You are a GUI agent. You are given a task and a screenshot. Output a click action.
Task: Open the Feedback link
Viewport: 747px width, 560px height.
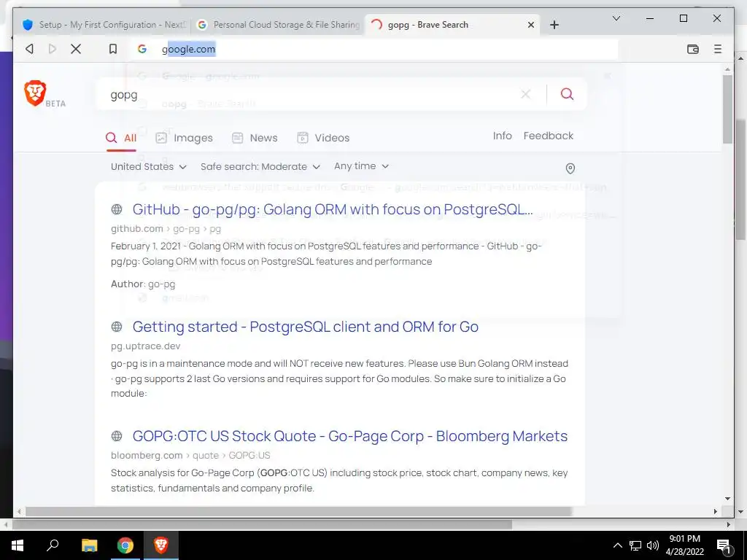(549, 136)
